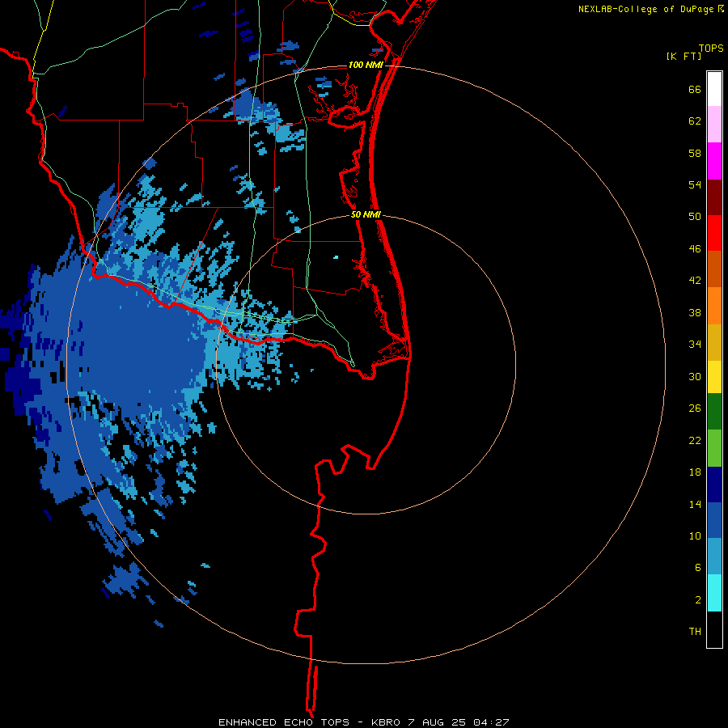Select the light blue legend swatch
The height and width of the screenshot is (728, 728).
tap(714, 557)
